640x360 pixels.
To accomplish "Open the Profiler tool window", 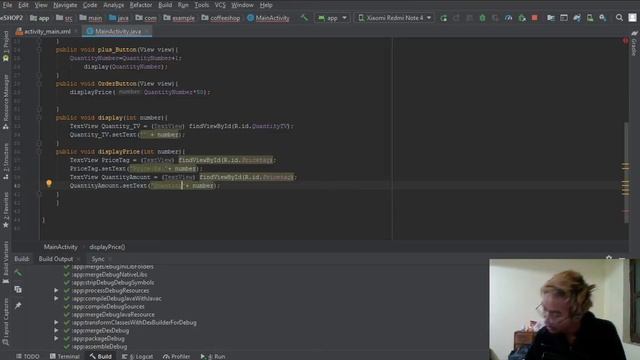I will coord(176,356).
